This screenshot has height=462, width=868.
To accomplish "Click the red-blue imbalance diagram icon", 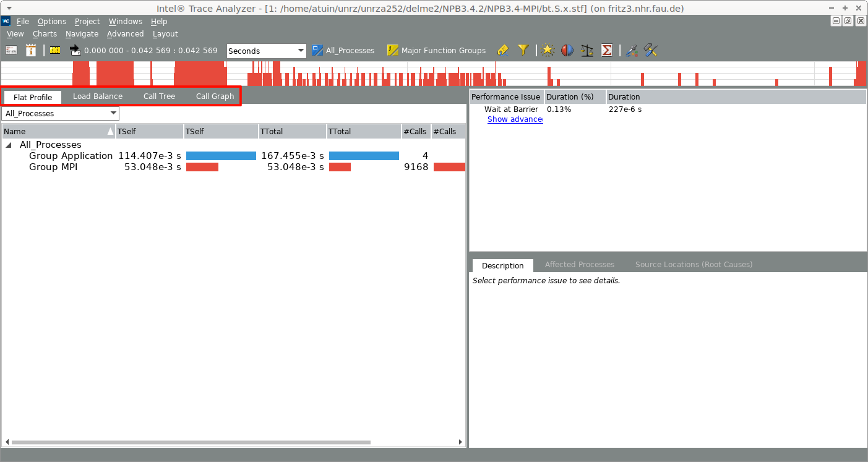I will pos(567,50).
